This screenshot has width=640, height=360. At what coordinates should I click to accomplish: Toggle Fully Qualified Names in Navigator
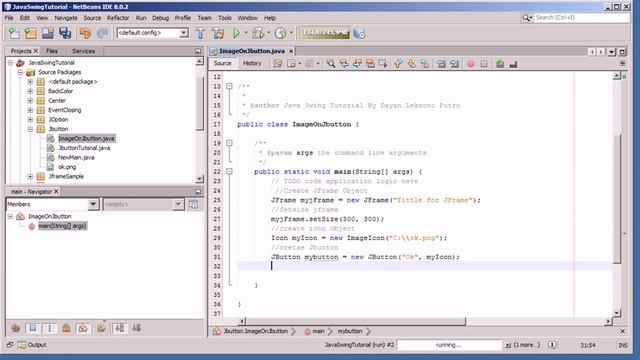pos(101,328)
